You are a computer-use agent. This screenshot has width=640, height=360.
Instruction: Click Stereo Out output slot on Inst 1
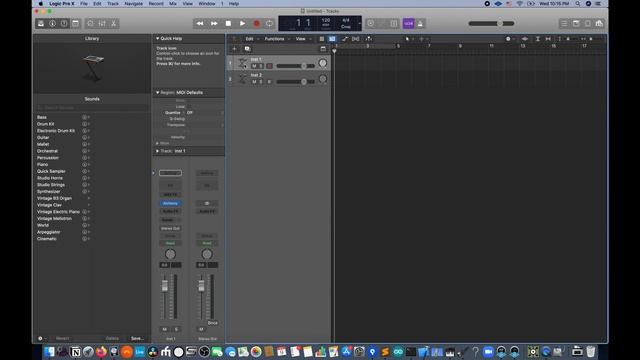click(x=170, y=229)
